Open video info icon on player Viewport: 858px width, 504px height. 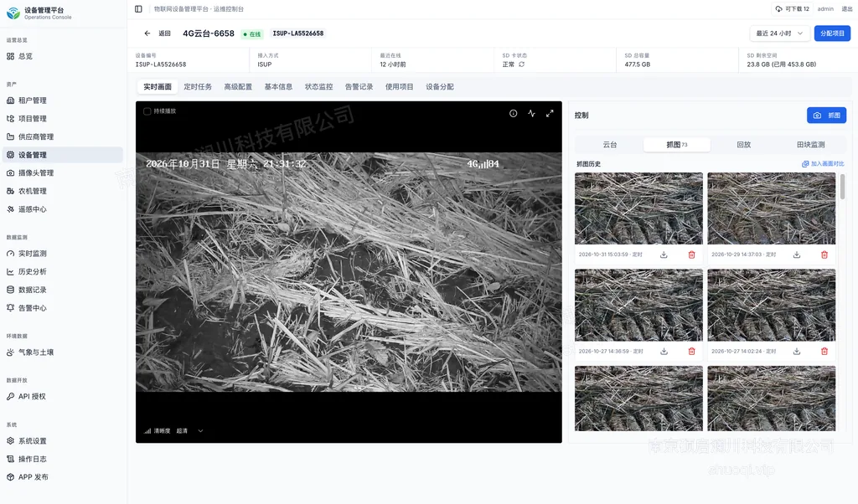point(514,113)
